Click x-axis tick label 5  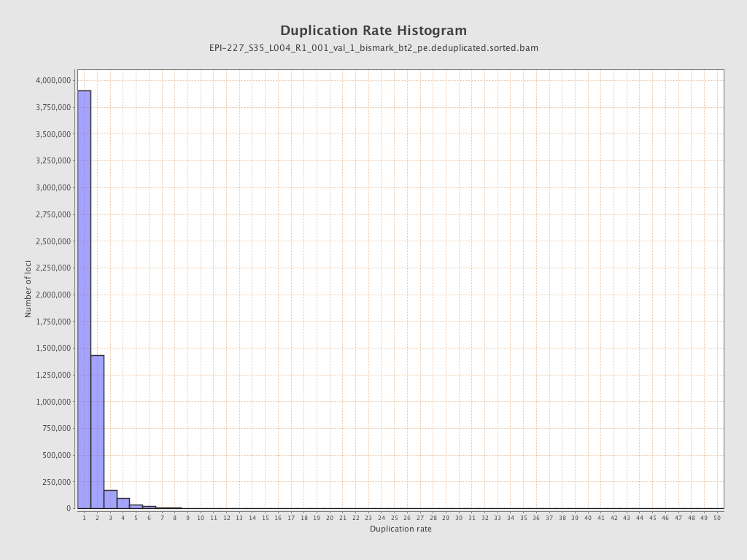pos(136,518)
